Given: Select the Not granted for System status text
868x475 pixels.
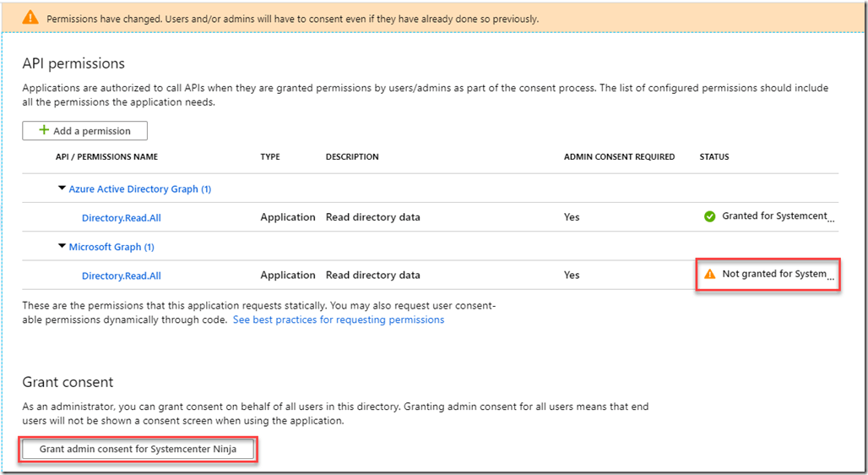Looking at the screenshot, I should coord(774,274).
